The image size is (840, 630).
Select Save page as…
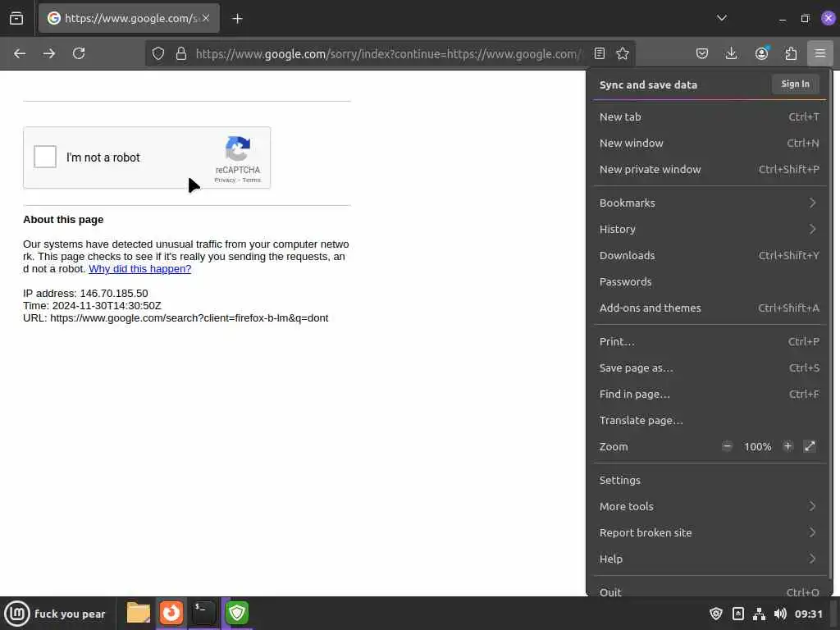710,368
